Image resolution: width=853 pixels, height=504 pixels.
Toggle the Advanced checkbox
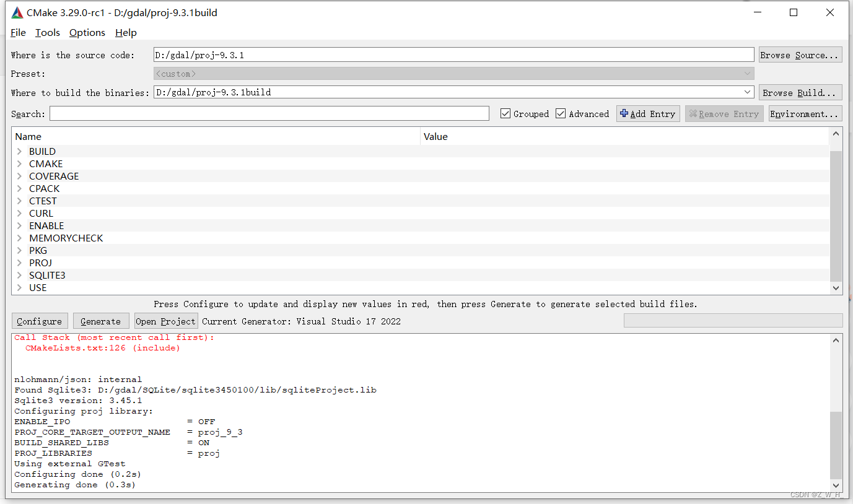click(x=582, y=114)
